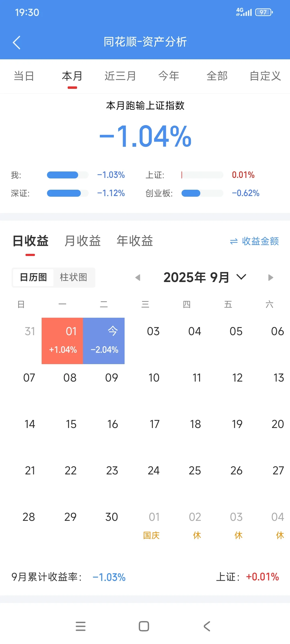Go to previous month with left arrow
290x644 pixels.
tap(138, 277)
